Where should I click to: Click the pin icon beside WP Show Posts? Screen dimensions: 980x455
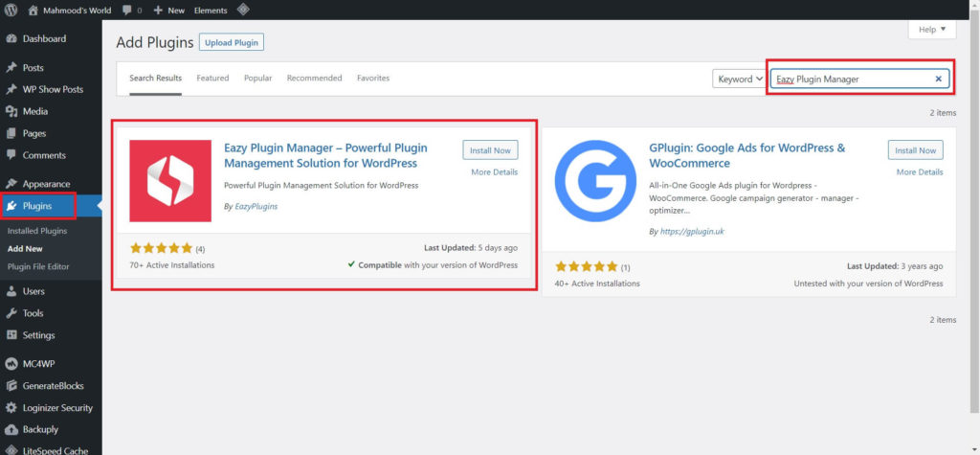[x=11, y=89]
